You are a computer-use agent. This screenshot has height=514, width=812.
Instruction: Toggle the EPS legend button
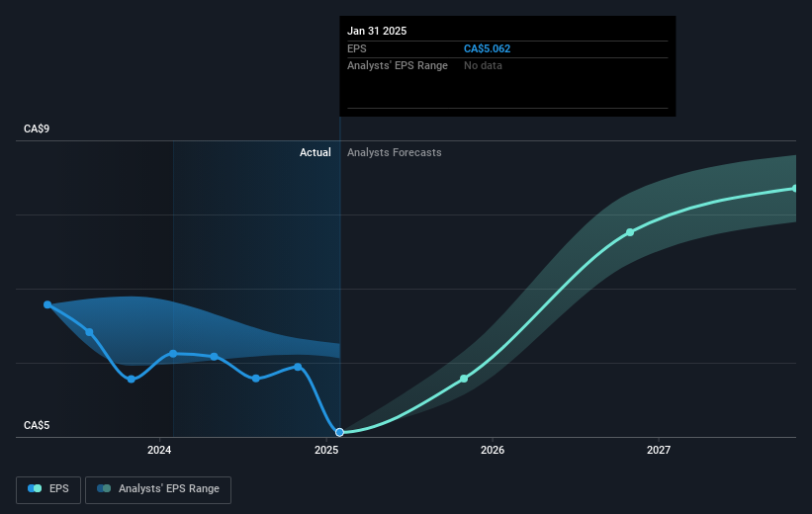[x=48, y=489]
